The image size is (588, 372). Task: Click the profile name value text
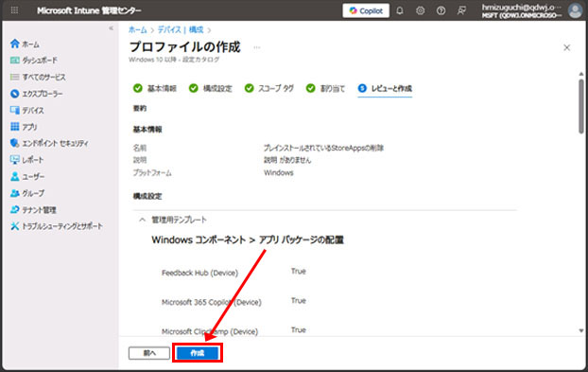click(323, 148)
